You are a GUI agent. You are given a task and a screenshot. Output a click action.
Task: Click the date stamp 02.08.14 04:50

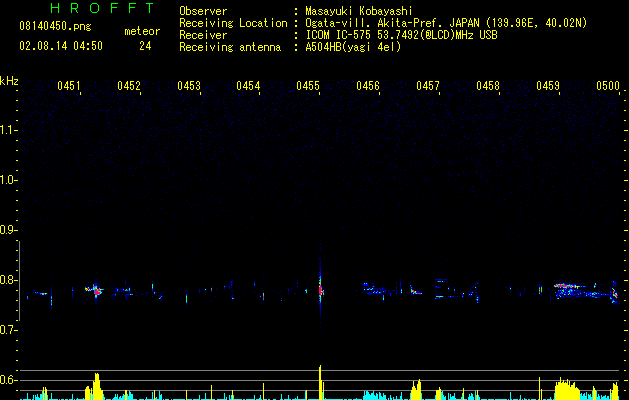coord(61,46)
